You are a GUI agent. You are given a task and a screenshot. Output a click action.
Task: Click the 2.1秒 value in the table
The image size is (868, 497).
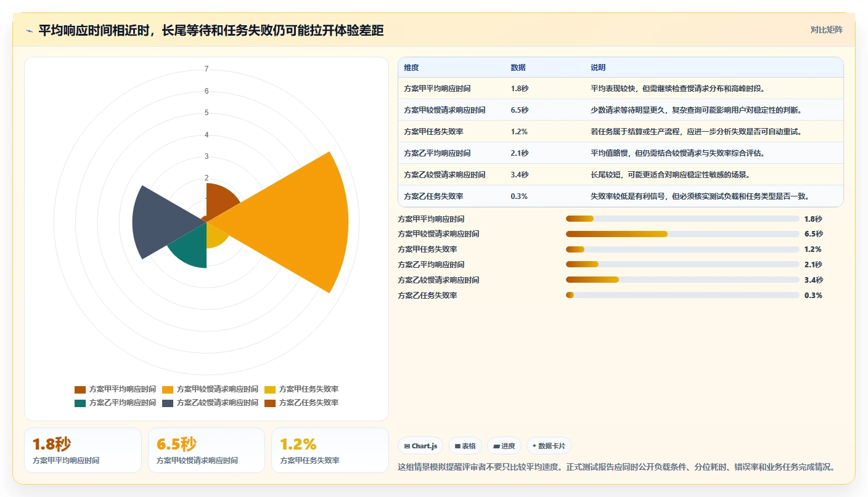[x=520, y=153]
